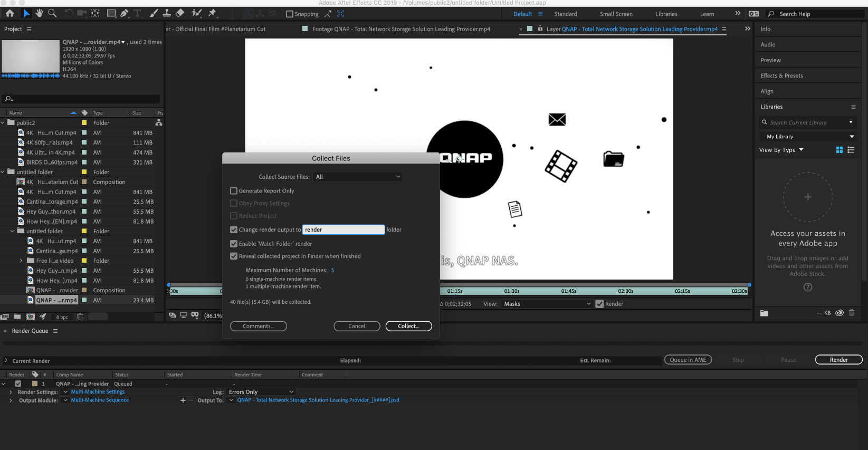Select the Selection arrow tool

coord(26,13)
